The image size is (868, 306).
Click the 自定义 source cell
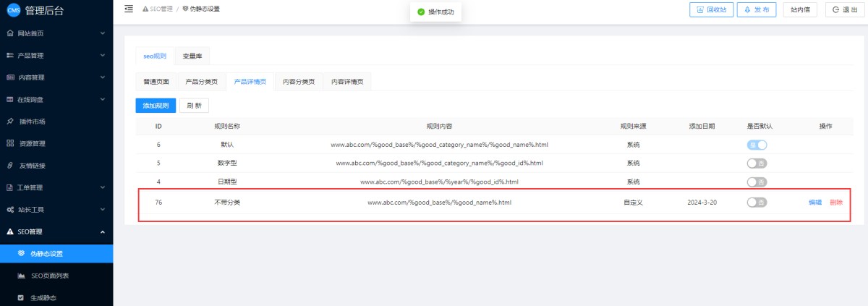point(633,203)
